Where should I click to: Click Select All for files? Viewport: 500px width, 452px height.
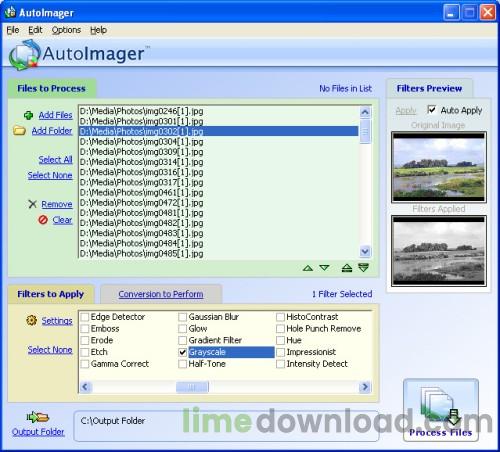point(55,160)
